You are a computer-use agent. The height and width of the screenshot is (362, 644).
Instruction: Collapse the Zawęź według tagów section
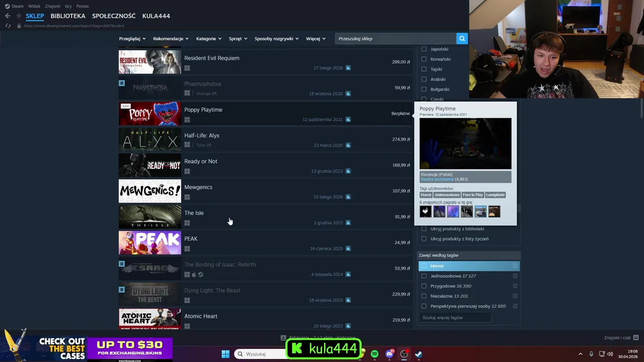pos(469,255)
